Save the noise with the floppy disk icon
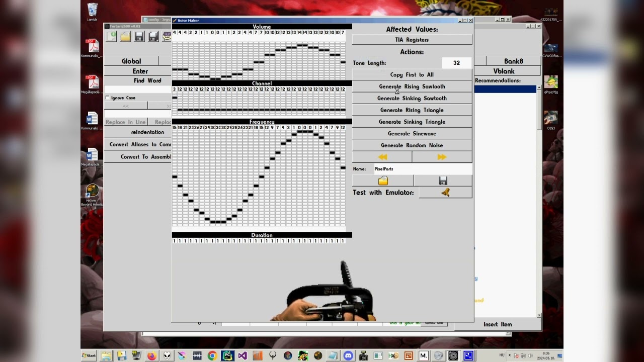Screen dimensions: 644x362 coord(443,180)
